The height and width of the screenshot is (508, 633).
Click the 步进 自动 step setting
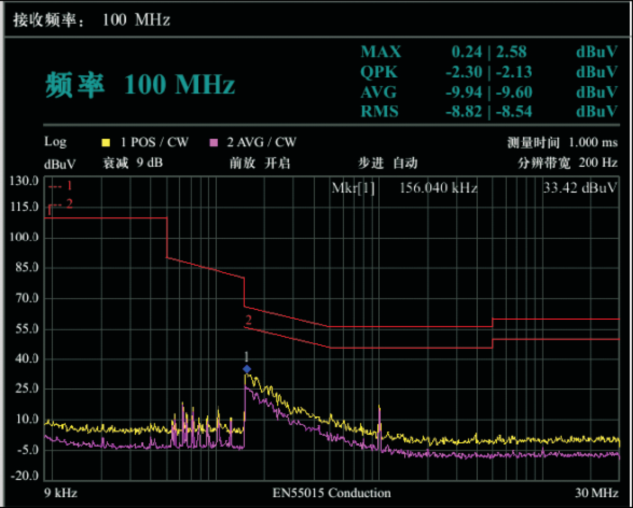click(388, 163)
